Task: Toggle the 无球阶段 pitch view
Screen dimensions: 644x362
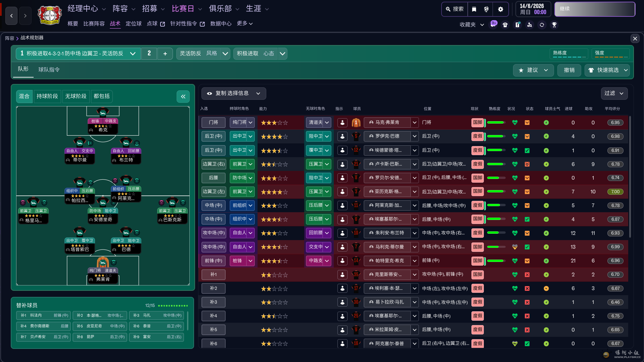Action: [76, 96]
